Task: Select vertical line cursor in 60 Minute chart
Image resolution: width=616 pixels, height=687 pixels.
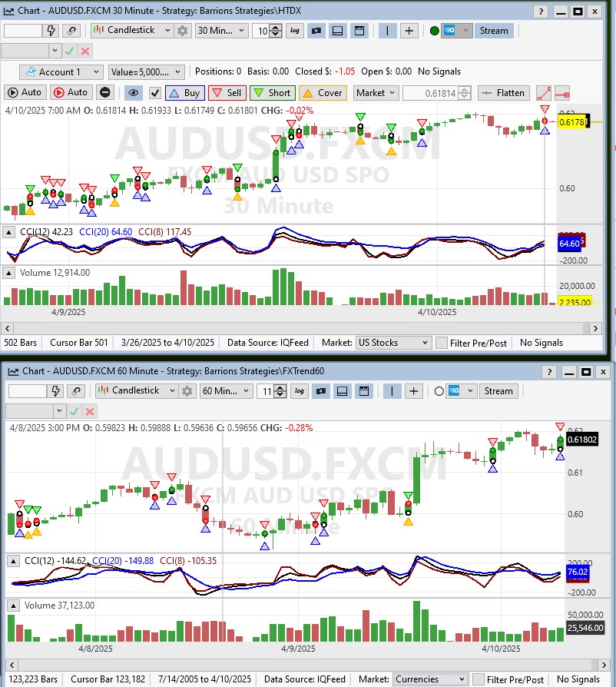Action: coord(392,391)
